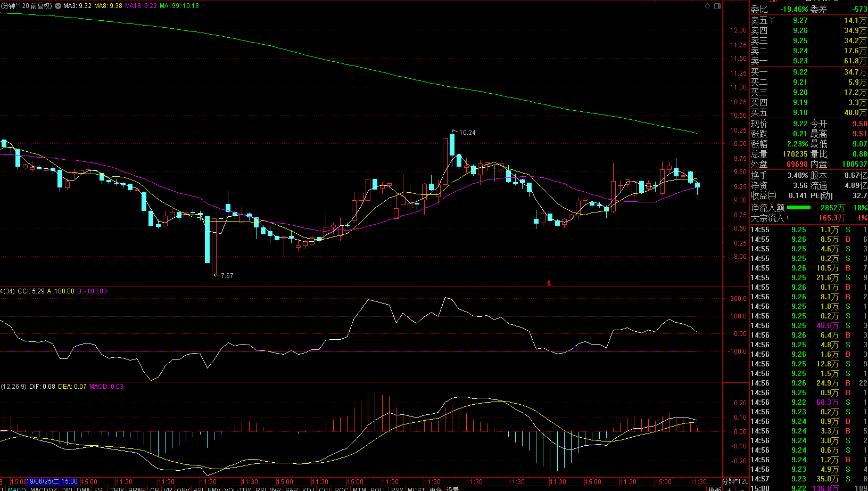The image size is (868, 491).
Task: Select the RSI indicator tab
Action: tap(260, 489)
